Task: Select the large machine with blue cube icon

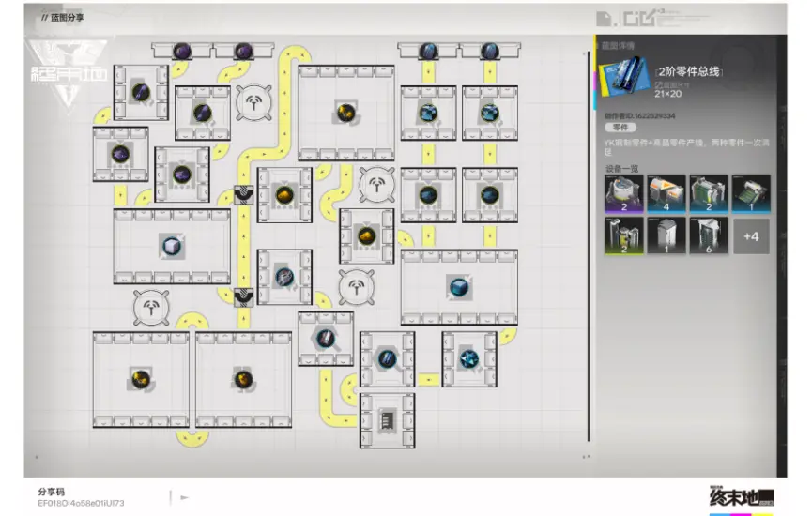Action: pos(459,287)
